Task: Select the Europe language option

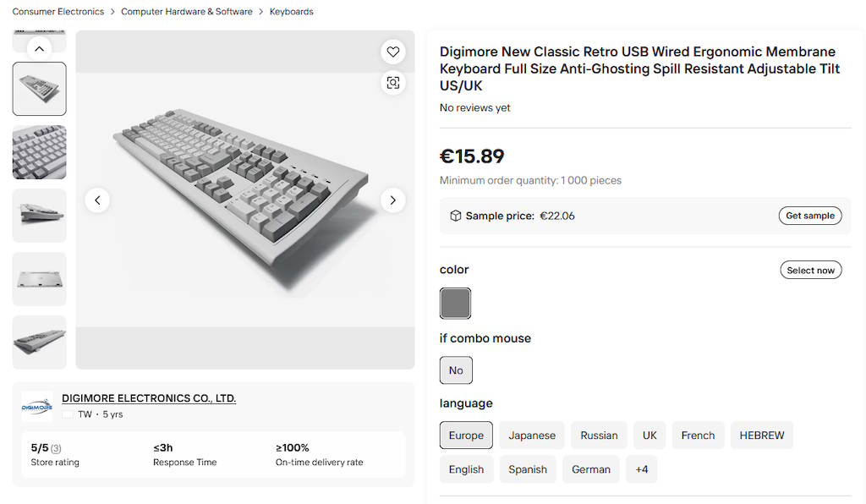Action: click(466, 435)
